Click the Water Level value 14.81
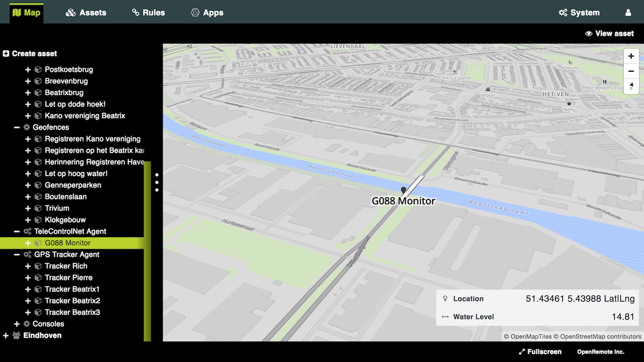Screen dimensions: 644x362 [x=623, y=317]
